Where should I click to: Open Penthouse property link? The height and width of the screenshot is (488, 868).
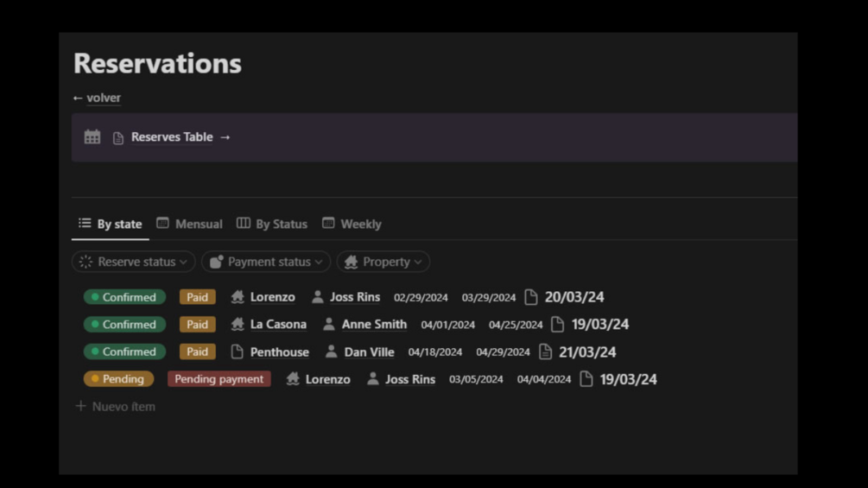coord(280,352)
